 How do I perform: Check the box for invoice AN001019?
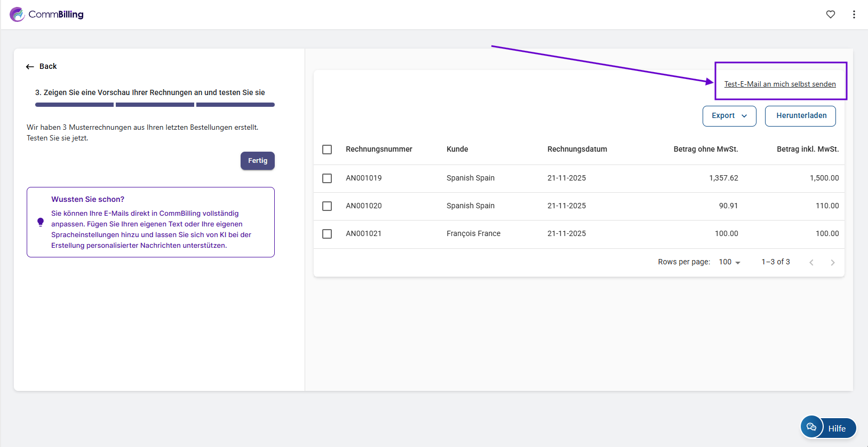pyautogui.click(x=327, y=178)
